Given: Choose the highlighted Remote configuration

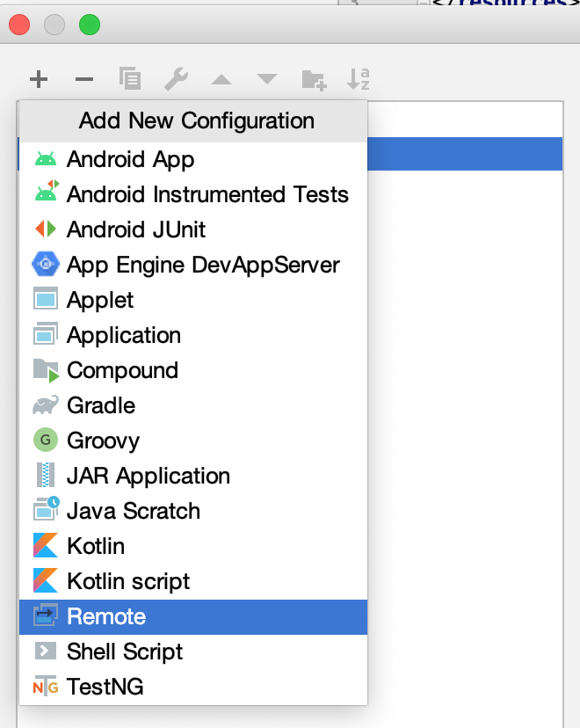Looking at the screenshot, I should click(x=193, y=616).
